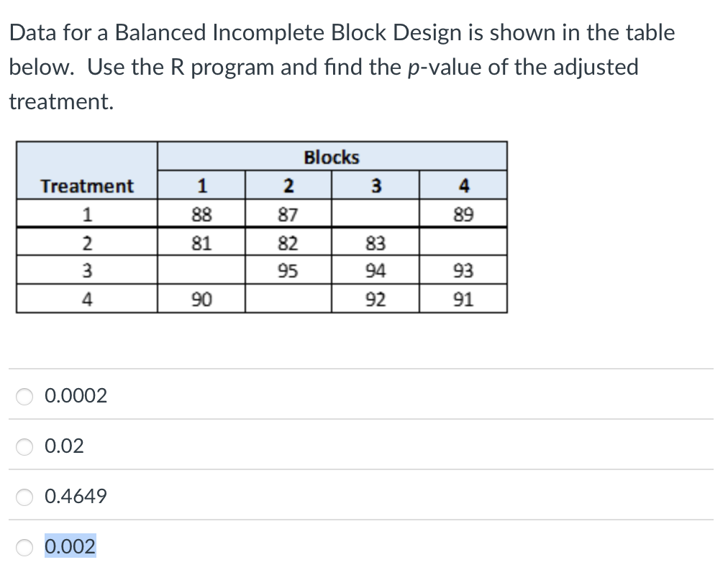
Task: Click the answer label 0.02
Action: click(x=64, y=446)
